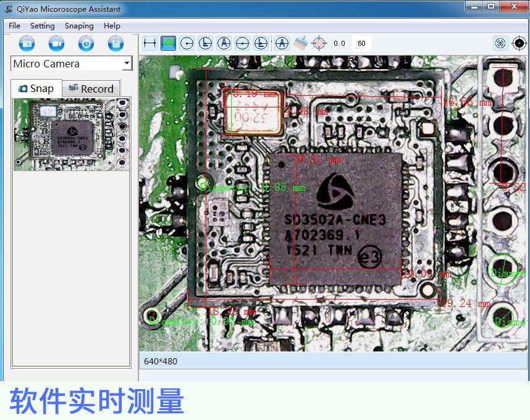The image size is (530, 420).
Task: Click the 640*480 resolution status text
Action: [x=161, y=361]
